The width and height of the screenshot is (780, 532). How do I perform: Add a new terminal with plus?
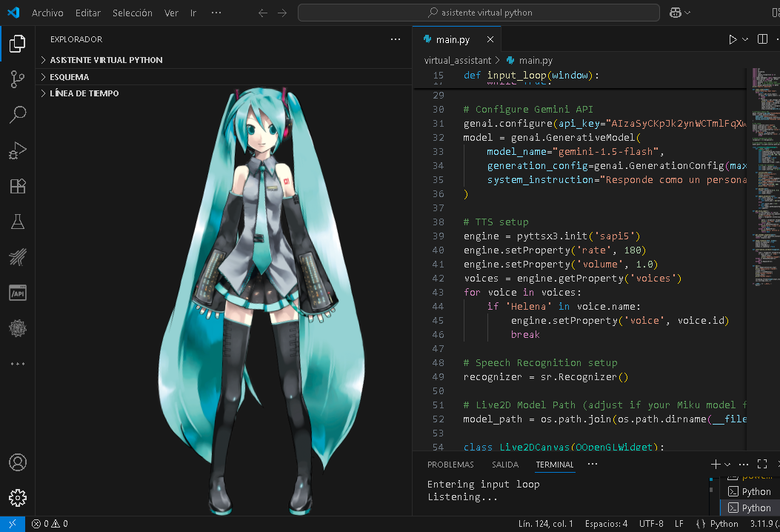716,465
